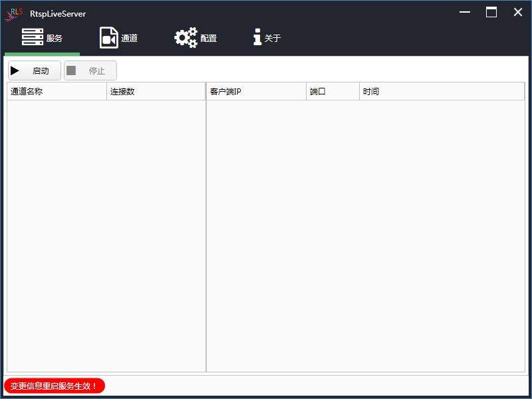Viewport: 532px width, 399px height.
Task: Click the info icon on the 关于 tab
Action: [x=257, y=37]
